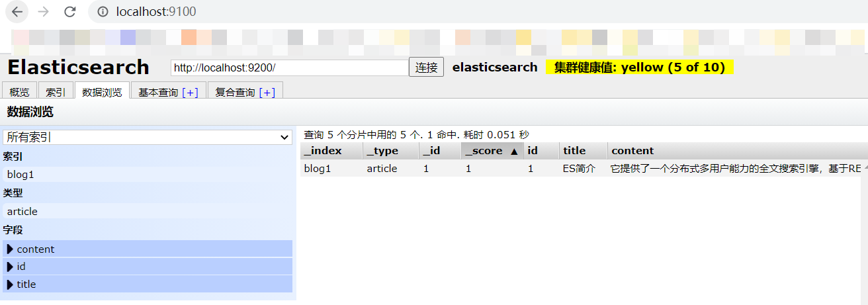Click the localhost:9100 address bar
Image resolution: width=868 pixels, height=305 pixels.
tap(156, 11)
